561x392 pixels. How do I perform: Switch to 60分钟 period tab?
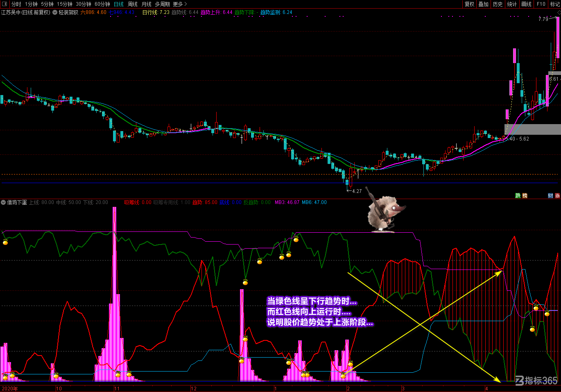(102, 4)
